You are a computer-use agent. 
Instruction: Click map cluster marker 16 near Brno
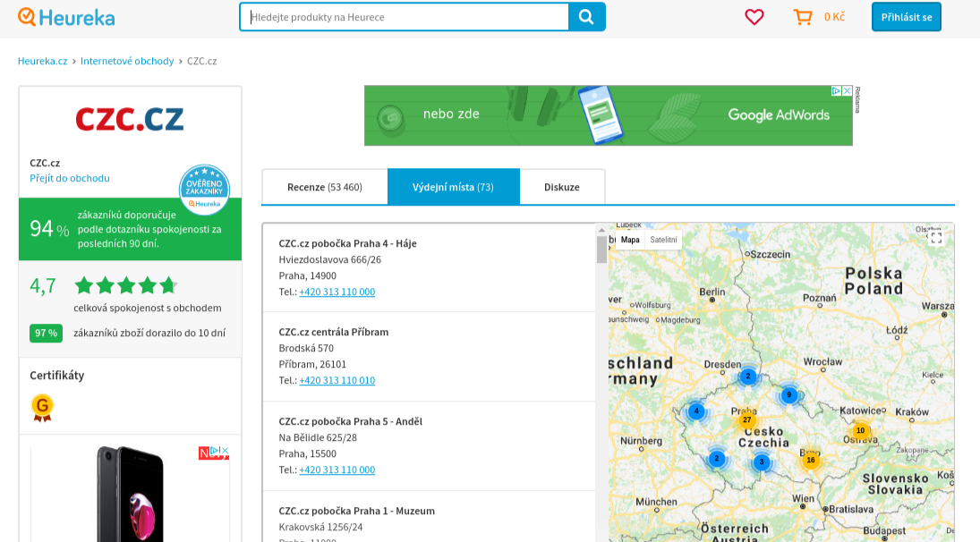[811, 461]
